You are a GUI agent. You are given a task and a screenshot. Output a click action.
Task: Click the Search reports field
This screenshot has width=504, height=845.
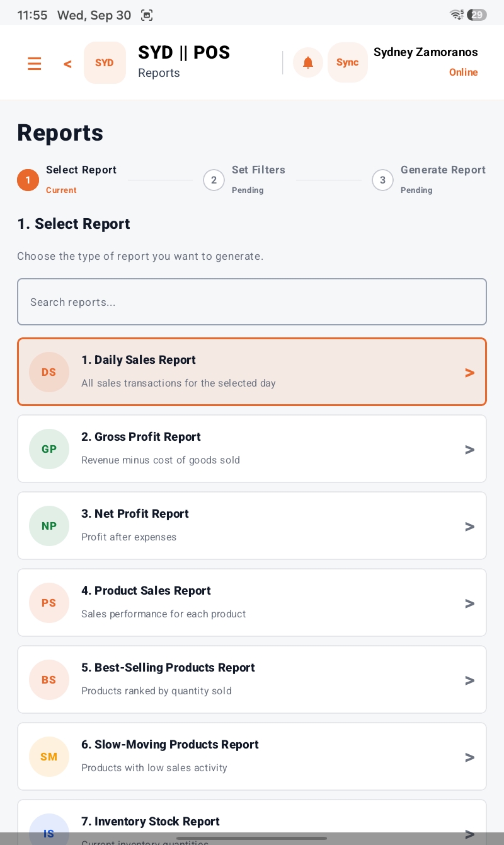tap(252, 302)
